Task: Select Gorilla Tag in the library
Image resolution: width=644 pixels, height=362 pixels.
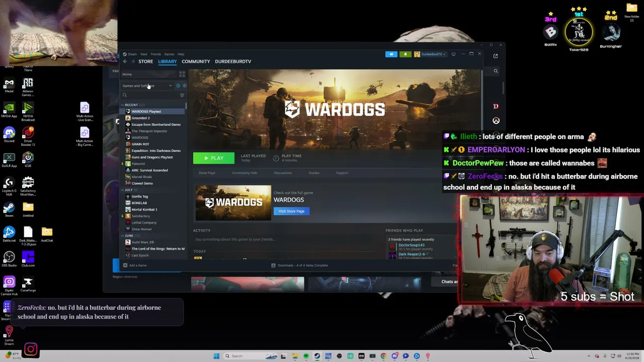Action: tap(153, 197)
